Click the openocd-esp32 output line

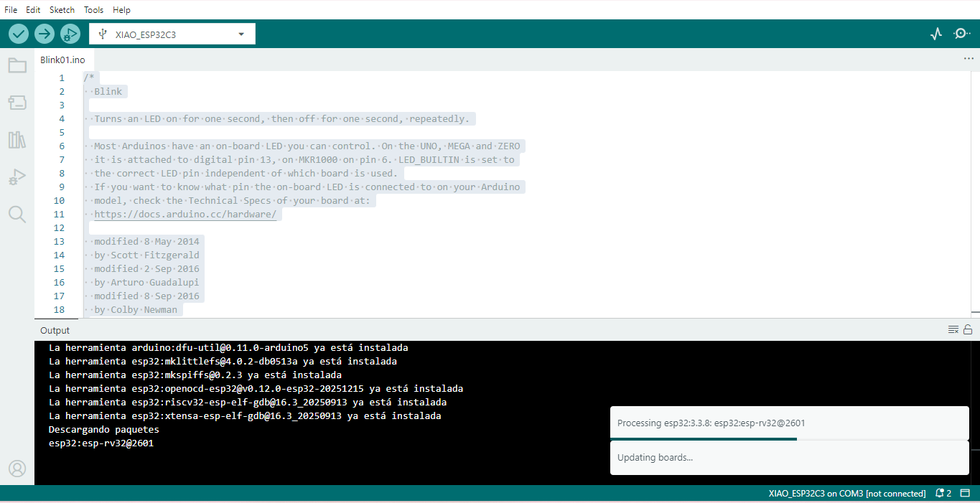tap(256, 388)
